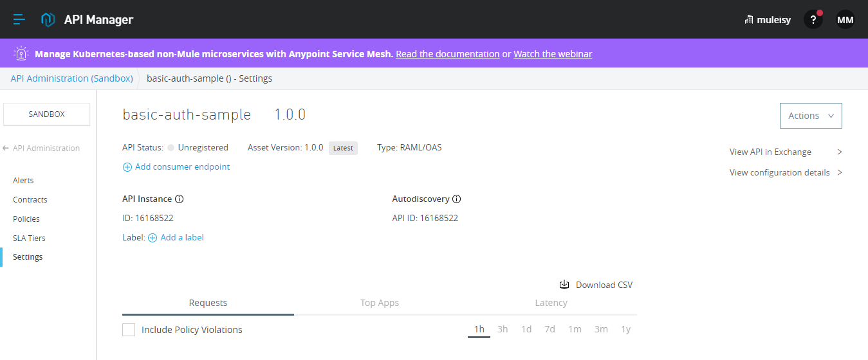Click the API Manager header title
868x360 pixels.
(98, 20)
